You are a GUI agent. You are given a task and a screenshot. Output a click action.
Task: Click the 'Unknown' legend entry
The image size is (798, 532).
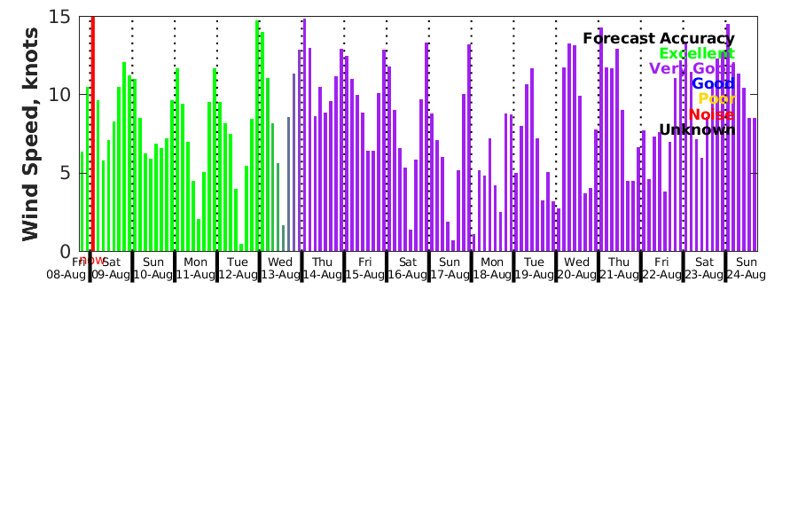[697, 129]
